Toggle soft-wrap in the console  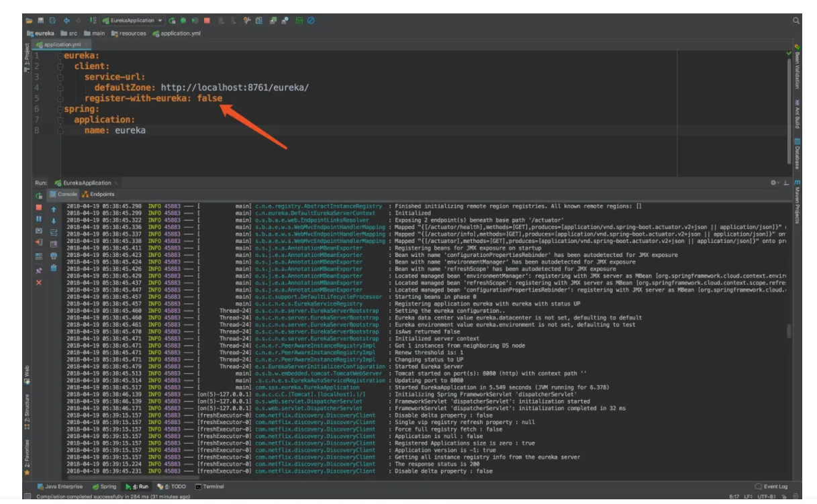click(x=54, y=232)
